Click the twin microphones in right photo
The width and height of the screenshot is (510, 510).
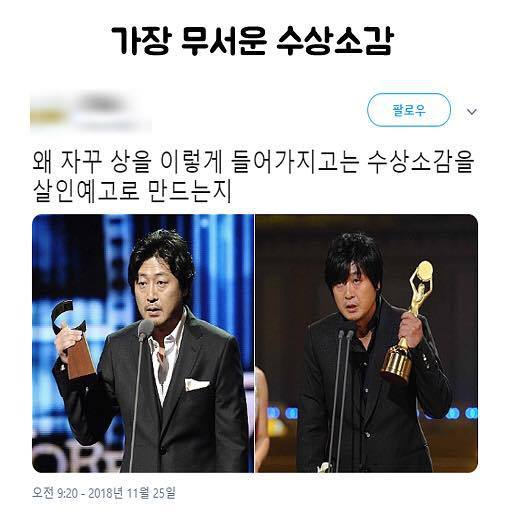click(x=340, y=398)
